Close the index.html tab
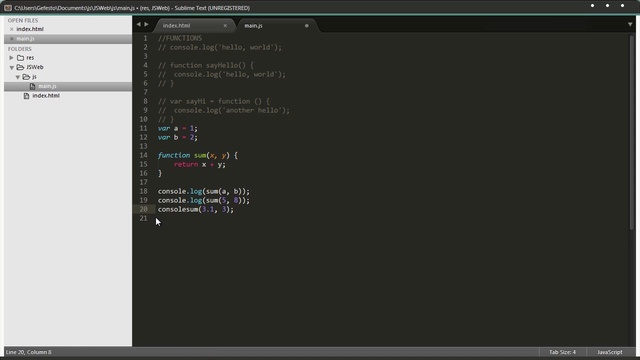 pos(225,25)
